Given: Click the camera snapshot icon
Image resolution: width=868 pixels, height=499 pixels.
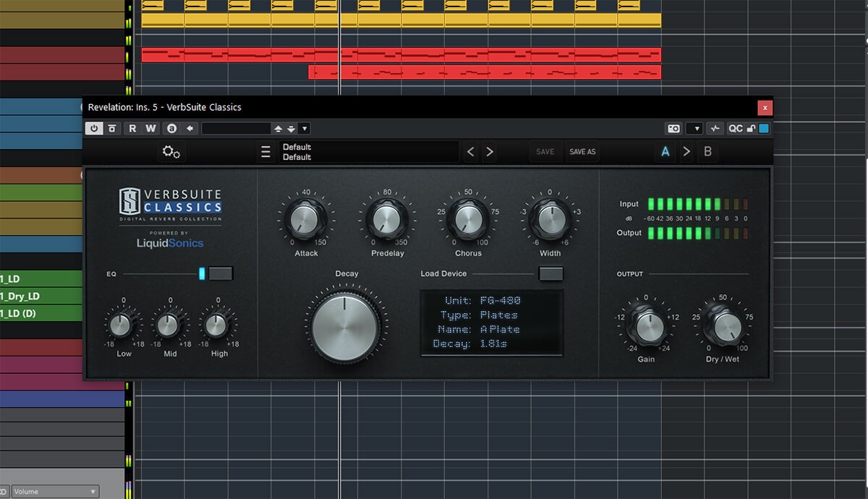Looking at the screenshot, I should pyautogui.click(x=673, y=129).
